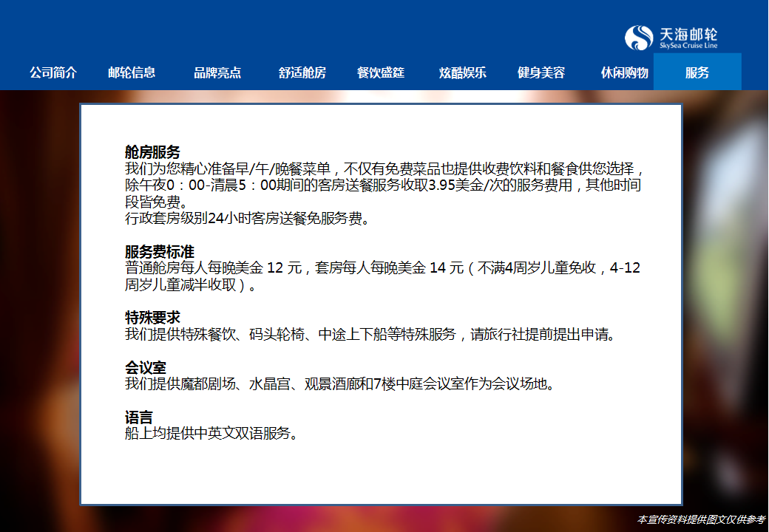Image resolution: width=769 pixels, height=532 pixels.
Task: Click the line 段皆免费。
Action: pos(157,202)
